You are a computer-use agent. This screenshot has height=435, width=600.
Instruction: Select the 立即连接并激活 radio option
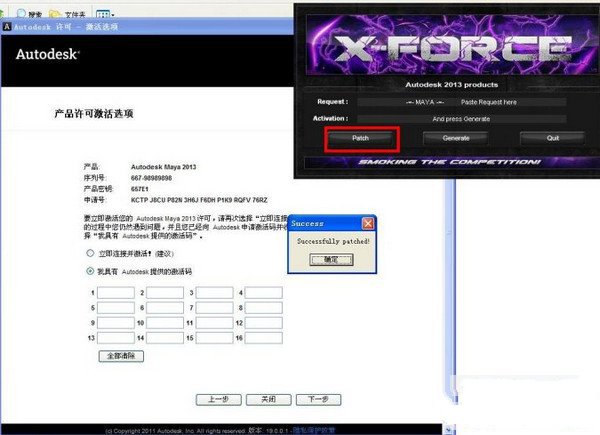pyautogui.click(x=90, y=253)
